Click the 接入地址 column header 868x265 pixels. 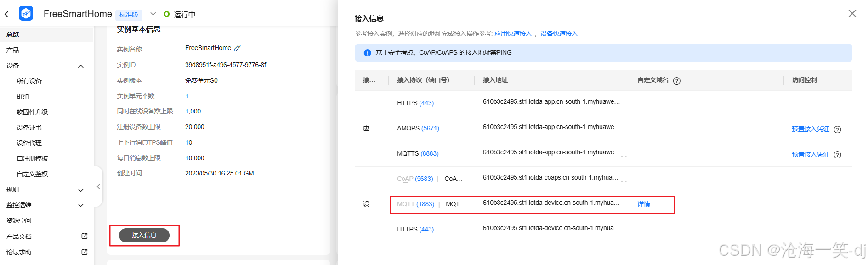(x=495, y=80)
